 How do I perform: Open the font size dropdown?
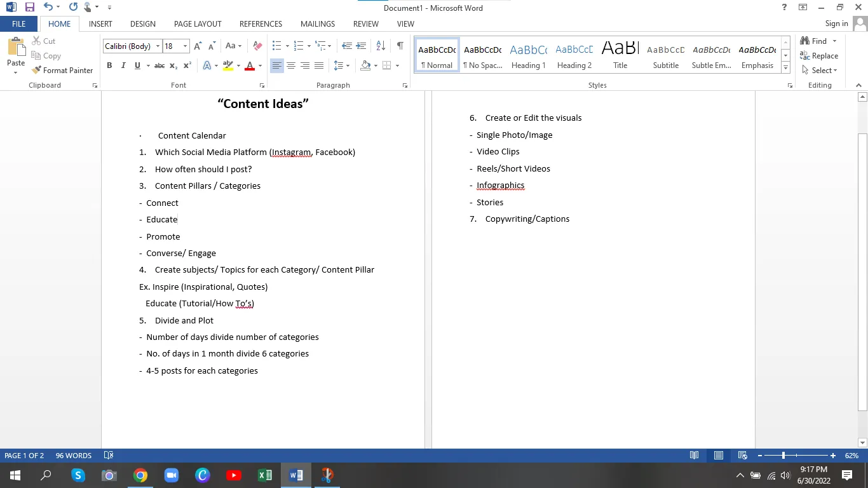tap(185, 46)
